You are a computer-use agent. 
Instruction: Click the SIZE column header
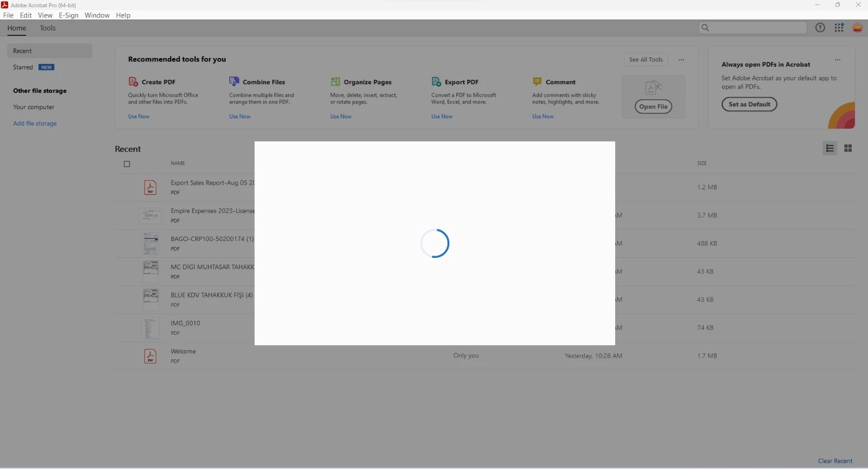point(702,163)
